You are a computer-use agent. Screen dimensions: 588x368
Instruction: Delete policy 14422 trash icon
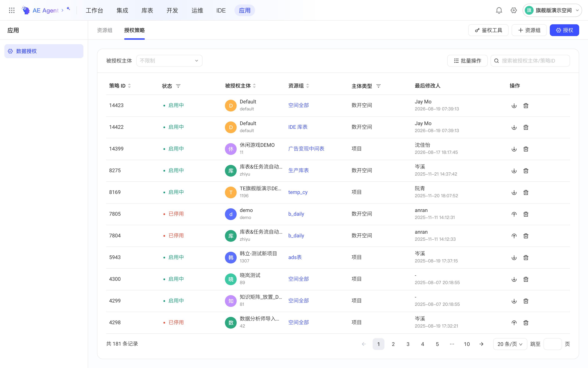pos(526,127)
